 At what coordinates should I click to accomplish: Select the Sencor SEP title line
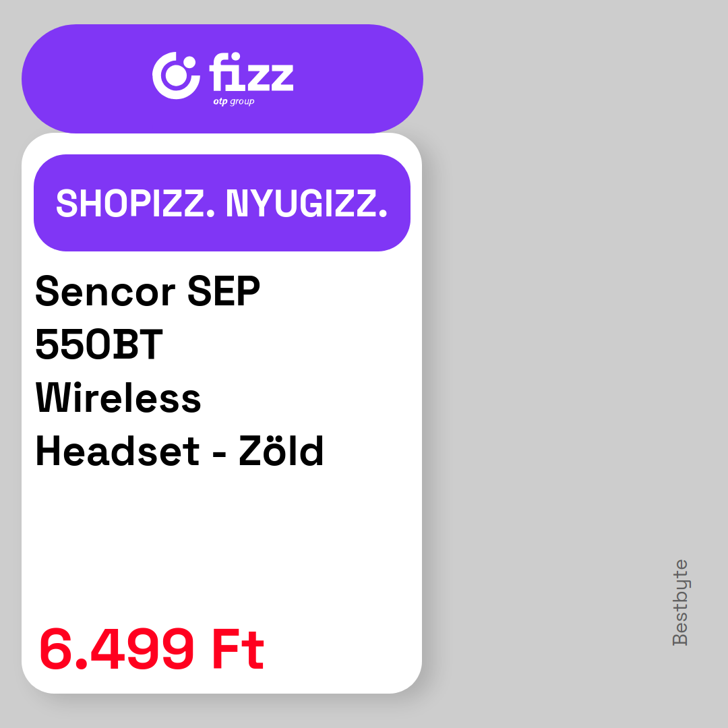(148, 291)
